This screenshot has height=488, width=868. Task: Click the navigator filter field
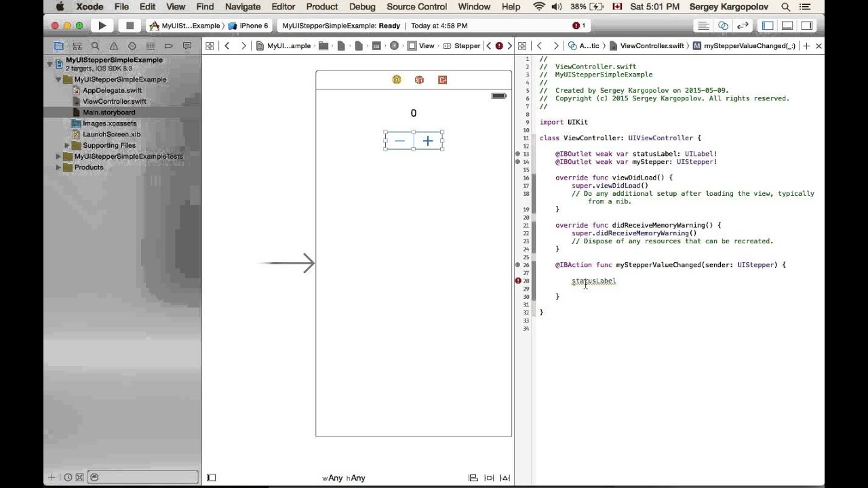(x=143, y=478)
